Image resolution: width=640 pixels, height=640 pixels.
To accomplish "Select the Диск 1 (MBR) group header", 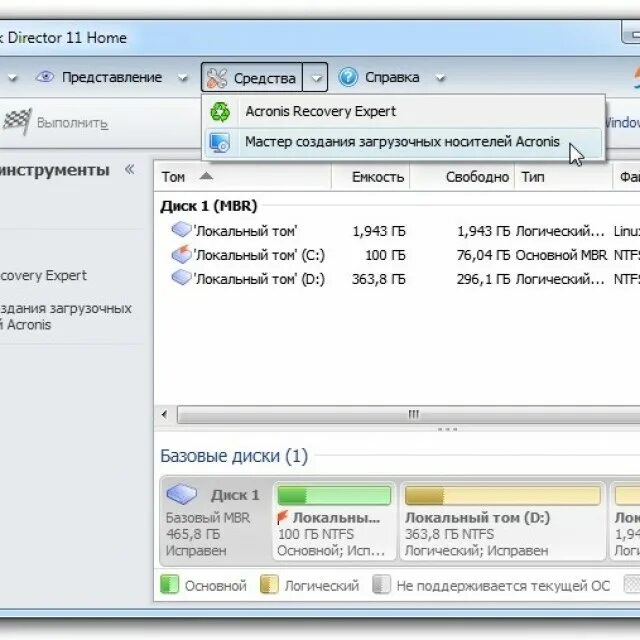I will pyautogui.click(x=209, y=206).
